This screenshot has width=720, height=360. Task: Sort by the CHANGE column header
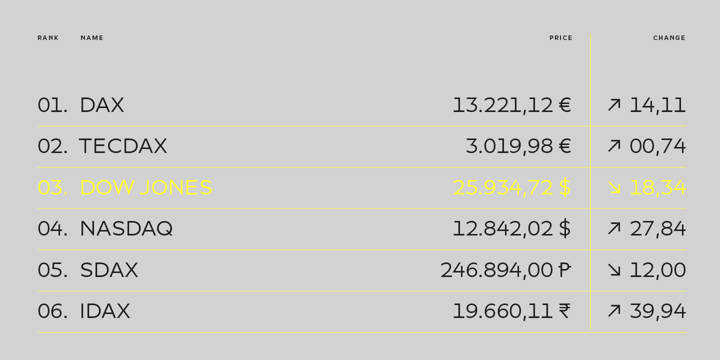[669, 38]
